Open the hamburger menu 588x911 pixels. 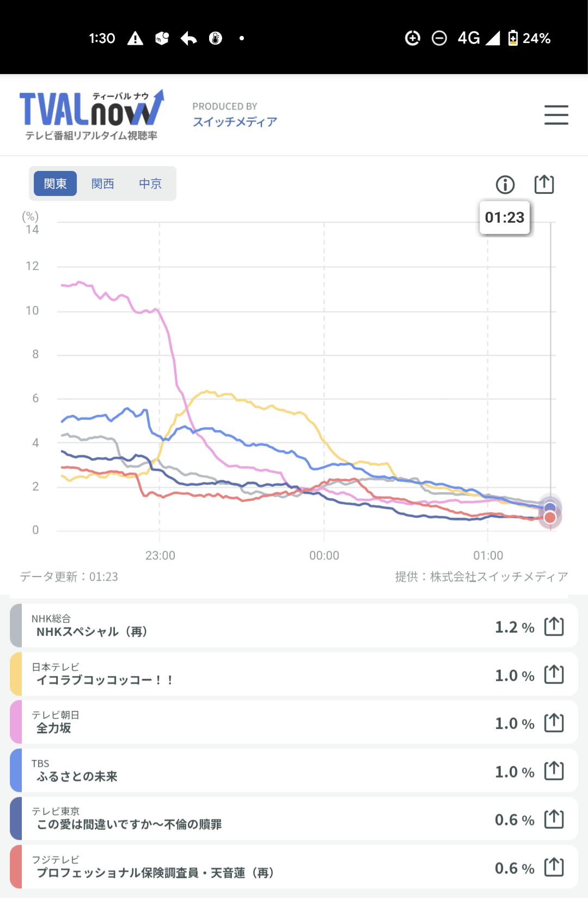556,115
